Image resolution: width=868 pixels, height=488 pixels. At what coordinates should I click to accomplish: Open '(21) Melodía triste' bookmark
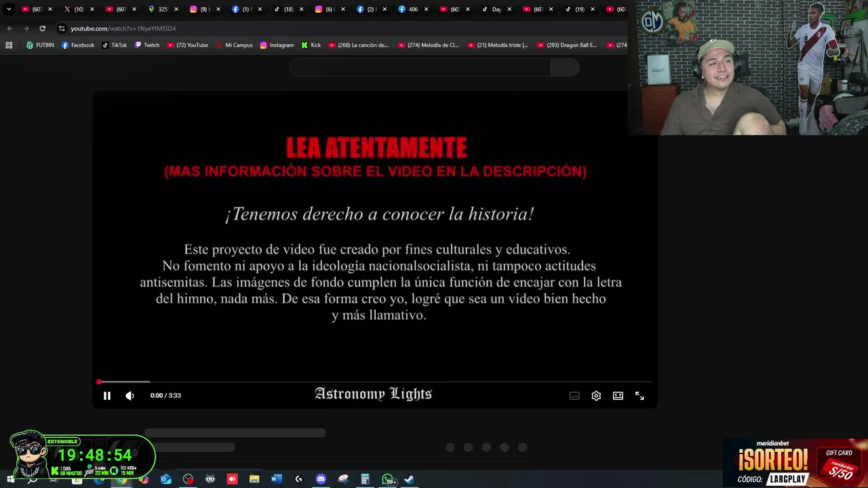pos(498,45)
